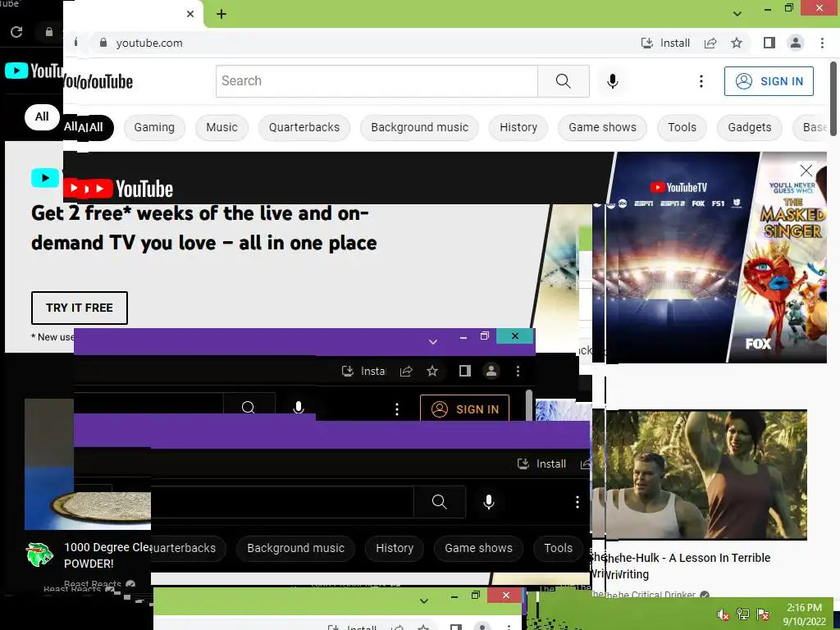Expand tab search chevron in upper purple window
This screenshot has height=630, width=840.
tap(433, 341)
